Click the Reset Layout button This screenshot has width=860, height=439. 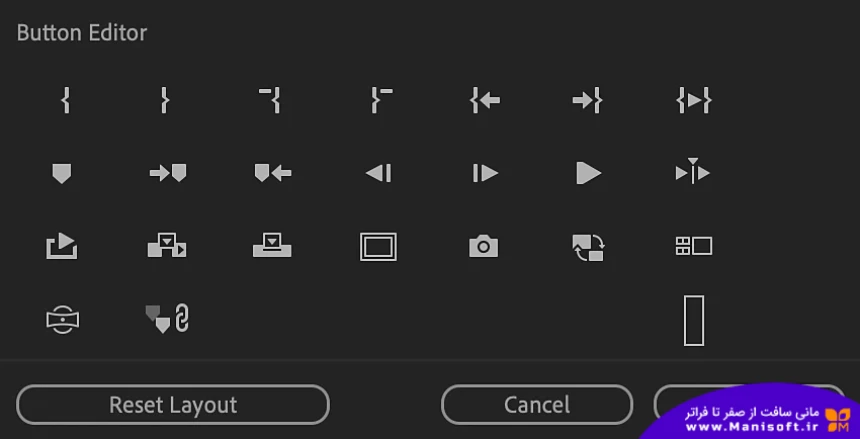tap(173, 405)
